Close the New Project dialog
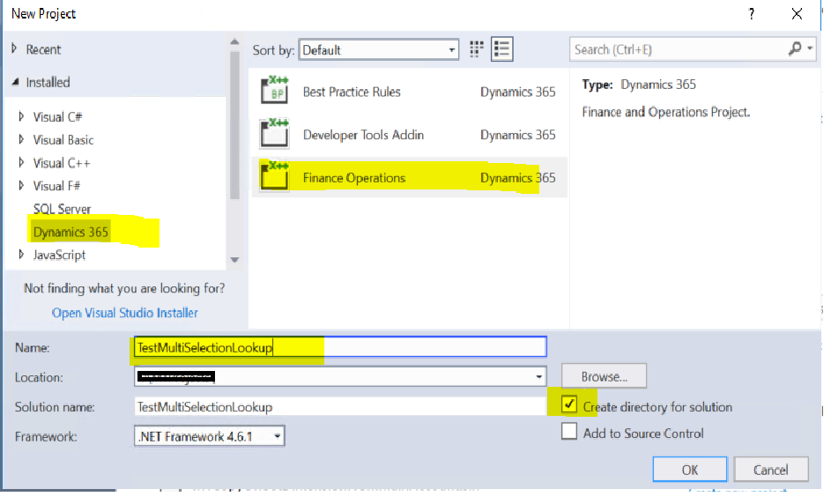The width and height of the screenshot is (831, 504). coord(797,14)
